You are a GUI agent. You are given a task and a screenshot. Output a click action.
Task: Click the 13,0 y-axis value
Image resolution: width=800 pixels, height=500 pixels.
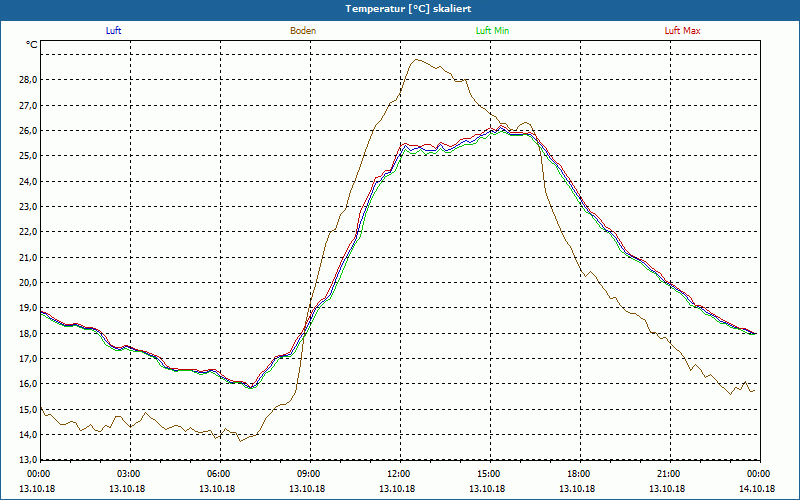(28, 459)
